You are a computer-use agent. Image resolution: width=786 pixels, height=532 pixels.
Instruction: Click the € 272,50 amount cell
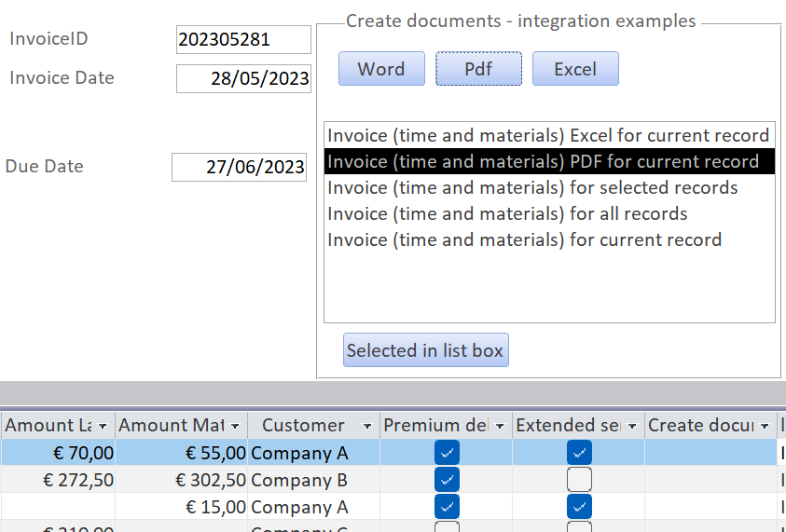(x=58, y=480)
